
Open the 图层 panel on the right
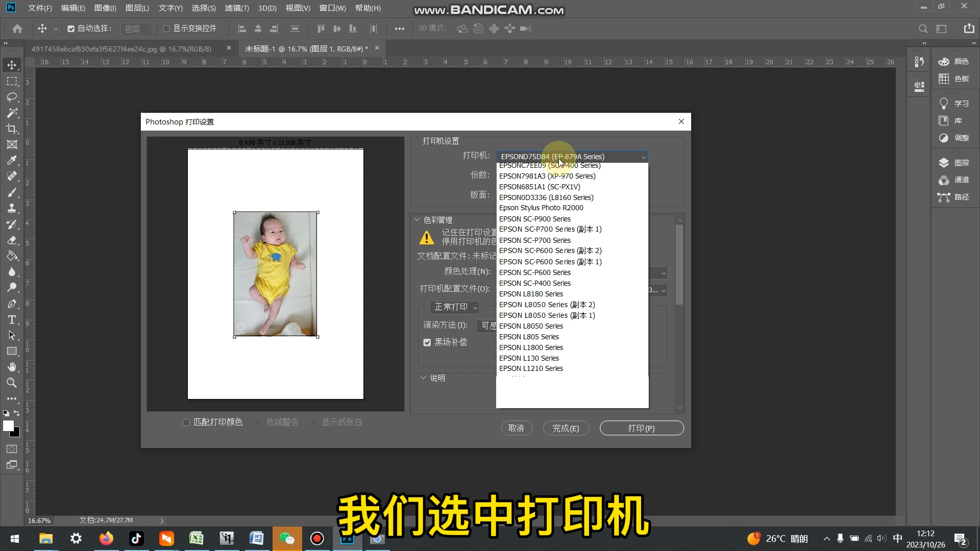[961, 162]
